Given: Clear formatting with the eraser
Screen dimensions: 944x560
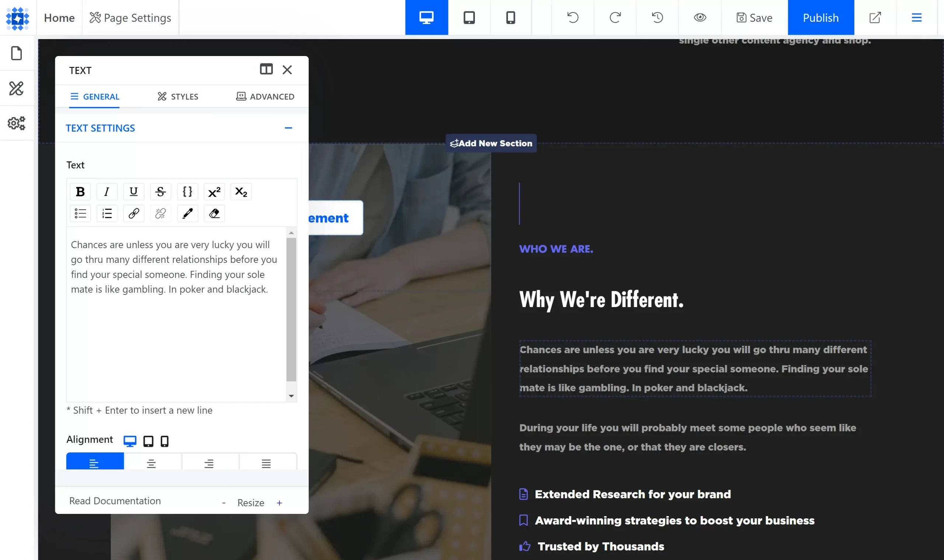Looking at the screenshot, I should (x=214, y=213).
